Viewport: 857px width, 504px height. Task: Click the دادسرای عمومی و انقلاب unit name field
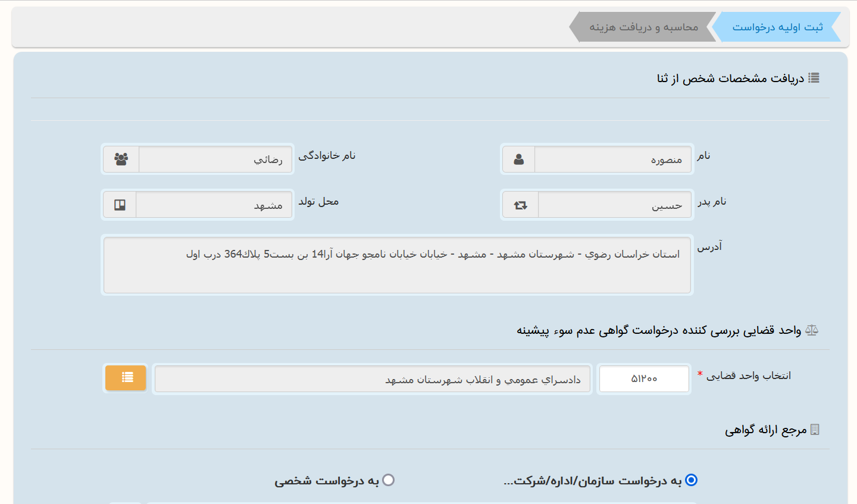point(372,379)
